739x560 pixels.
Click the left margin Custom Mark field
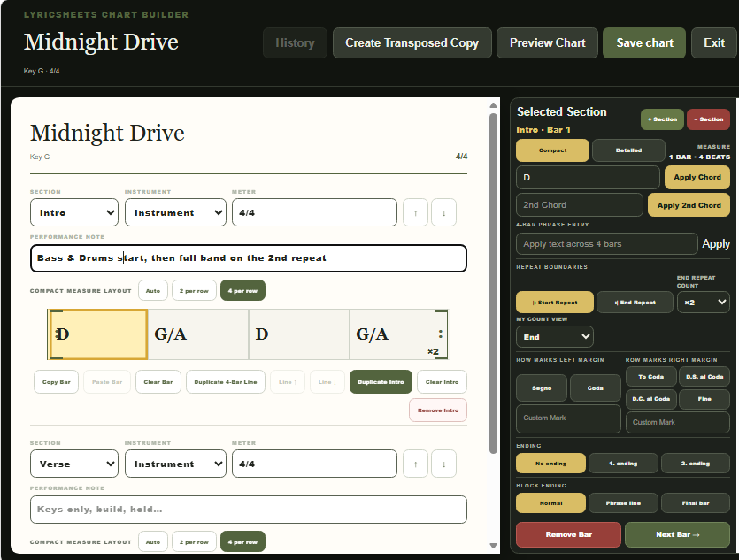pos(568,418)
